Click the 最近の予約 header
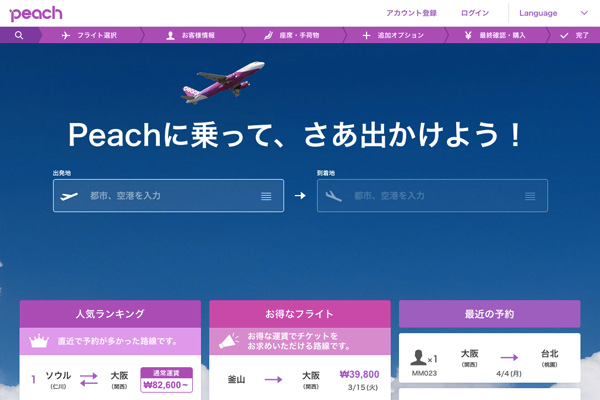Image resolution: width=600 pixels, height=400 pixels. 489,314
